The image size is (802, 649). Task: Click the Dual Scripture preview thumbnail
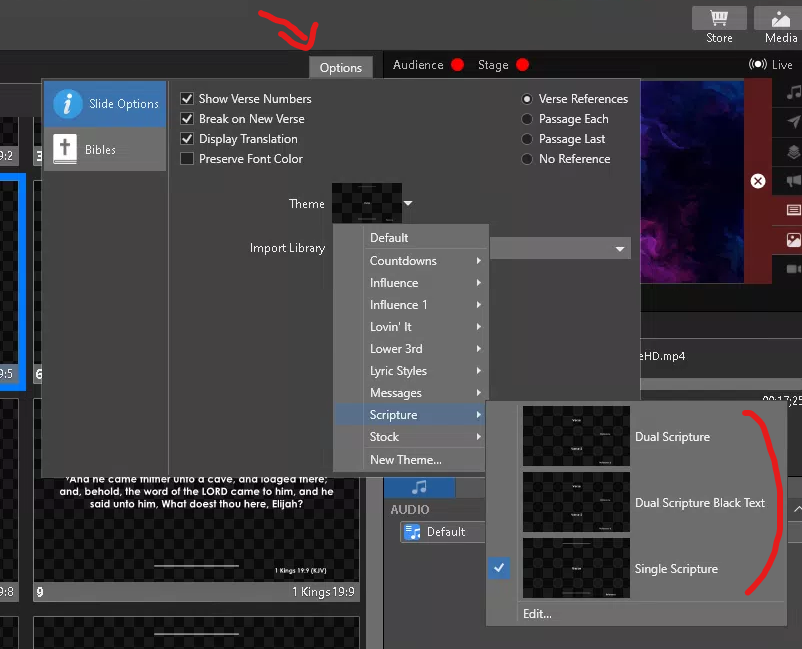[x=576, y=436]
